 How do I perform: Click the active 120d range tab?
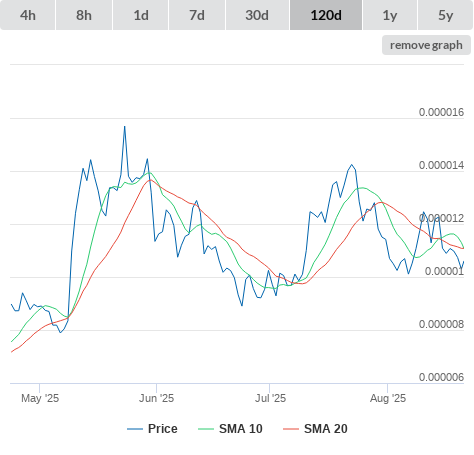326,15
